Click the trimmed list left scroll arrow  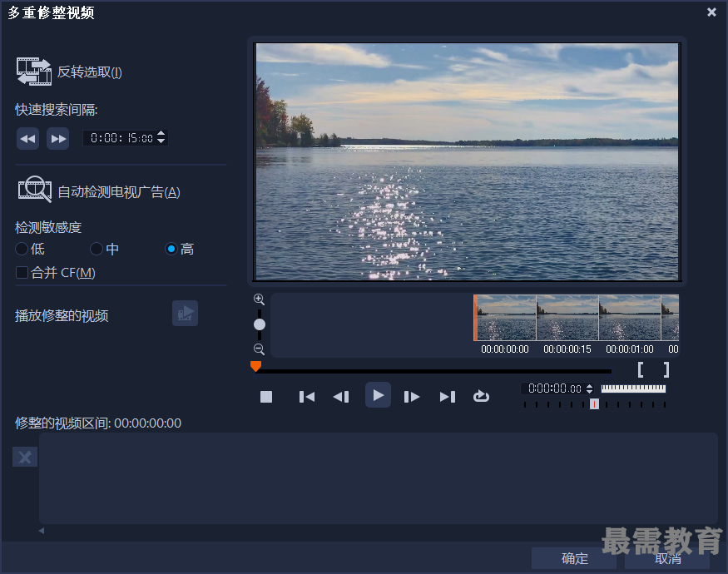[42, 531]
